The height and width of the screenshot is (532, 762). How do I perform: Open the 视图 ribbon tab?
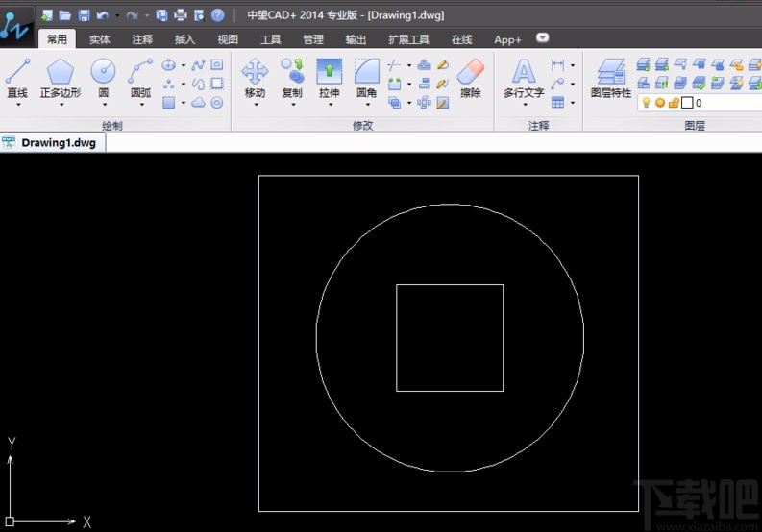click(x=228, y=39)
